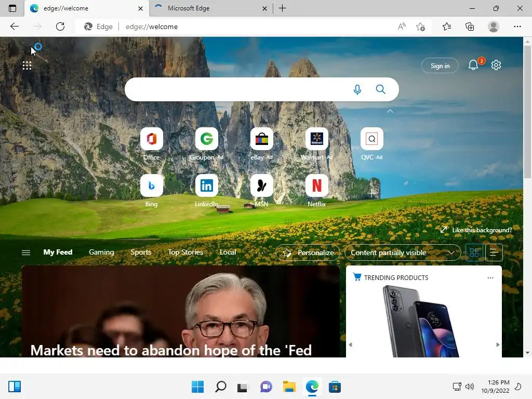Close the edge://welcome tab
Image resolution: width=532 pixels, height=399 pixels.
[140, 8]
